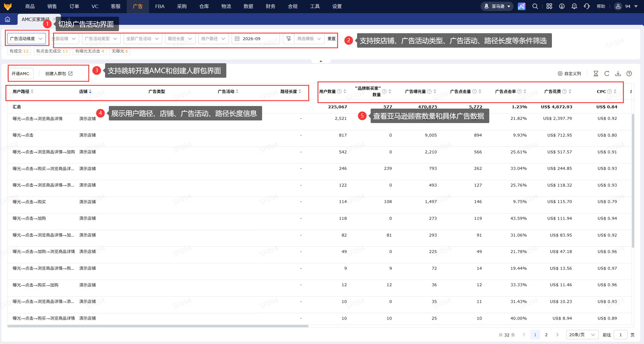The image size is (644, 344).
Task: Change the 20条/页 page size
Action: tap(582, 335)
